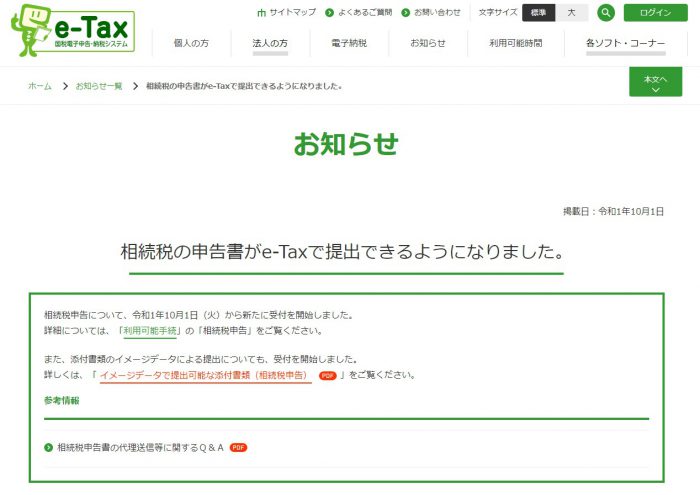
Task: Click the green arrow icon beside よくあるご質問
Action: [329, 13]
